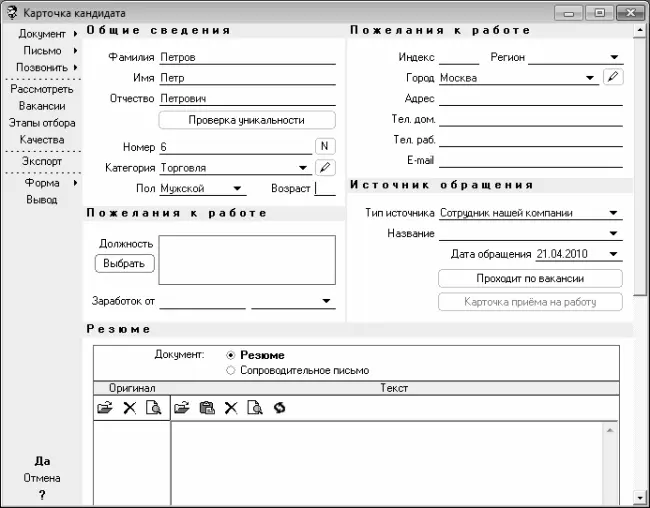Click the preview icon in Оригинал toolbar
This screenshot has height=508, width=650.
153,408
